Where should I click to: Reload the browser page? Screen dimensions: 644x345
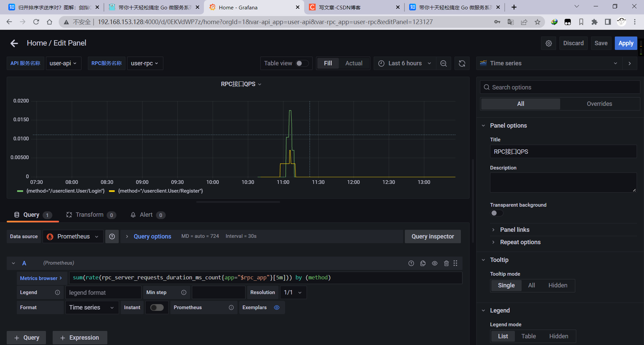coord(36,22)
